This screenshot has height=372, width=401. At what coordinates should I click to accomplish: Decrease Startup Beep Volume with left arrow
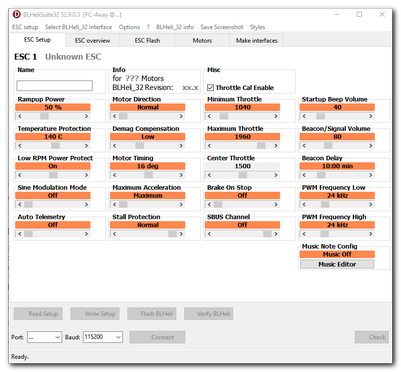(304, 116)
